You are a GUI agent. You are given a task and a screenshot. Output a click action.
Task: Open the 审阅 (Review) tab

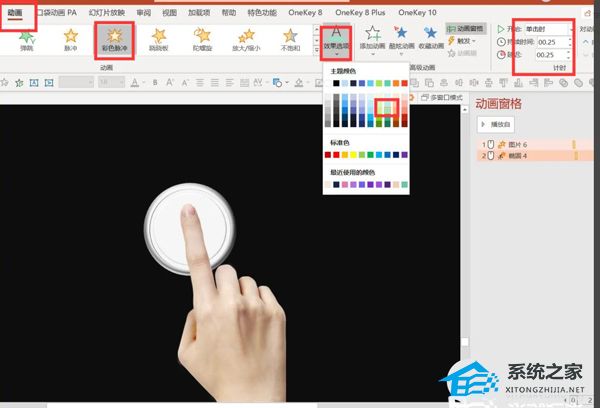click(x=143, y=13)
